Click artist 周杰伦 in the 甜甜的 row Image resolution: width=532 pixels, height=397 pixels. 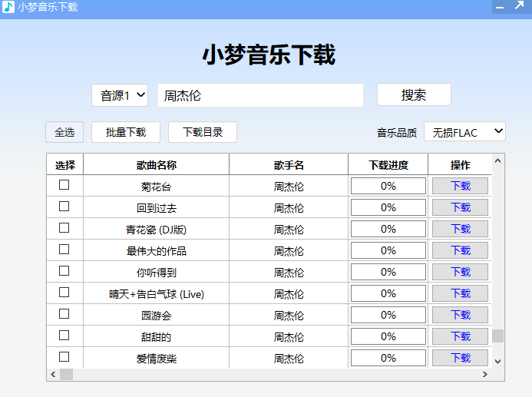[289, 337]
